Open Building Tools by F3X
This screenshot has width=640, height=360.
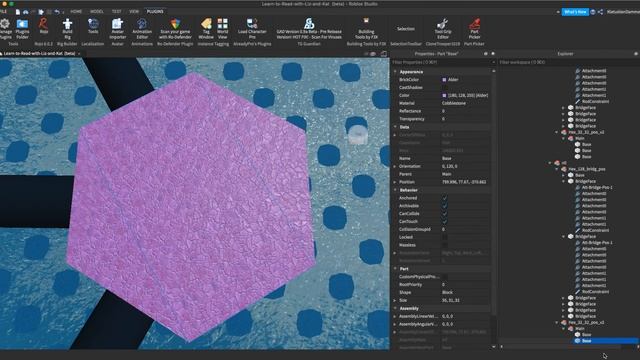(366, 29)
